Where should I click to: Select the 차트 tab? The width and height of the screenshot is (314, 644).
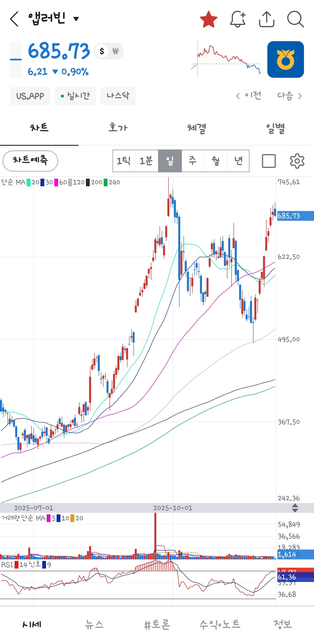(x=39, y=128)
